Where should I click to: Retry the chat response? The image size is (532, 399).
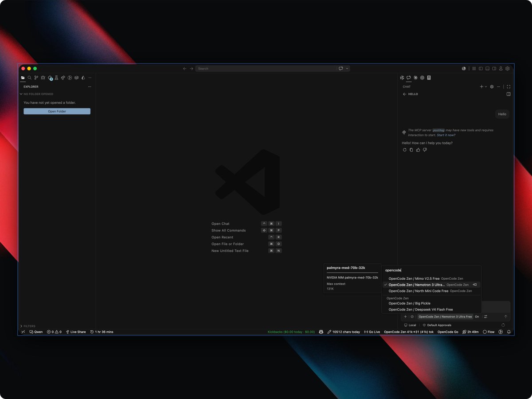(404, 150)
